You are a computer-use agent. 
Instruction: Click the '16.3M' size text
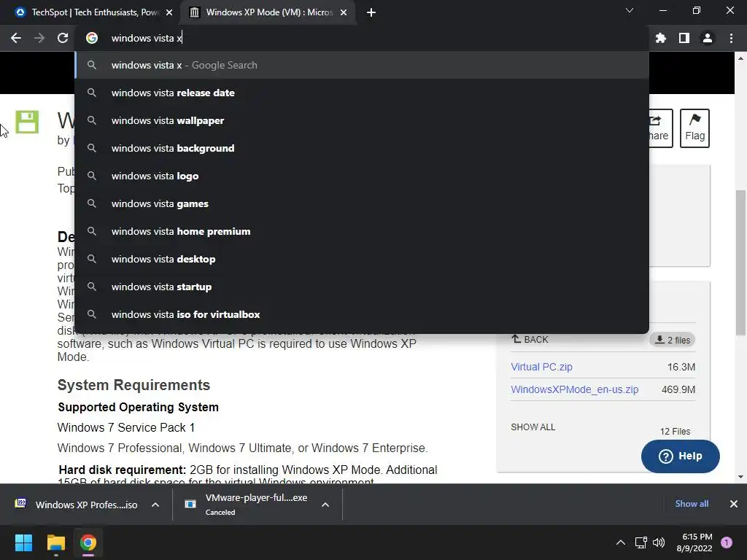click(681, 367)
